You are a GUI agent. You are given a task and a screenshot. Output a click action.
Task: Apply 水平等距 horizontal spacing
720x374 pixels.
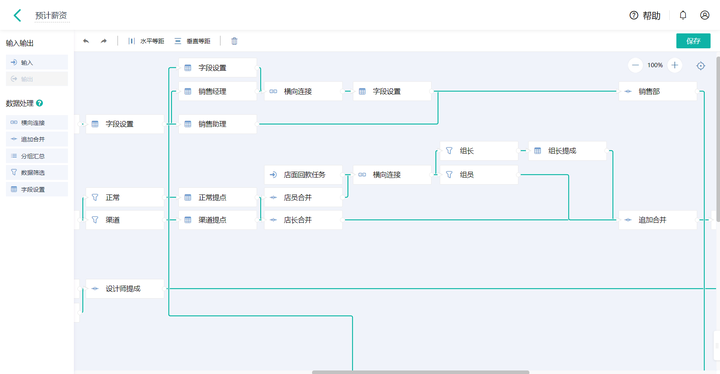(146, 41)
